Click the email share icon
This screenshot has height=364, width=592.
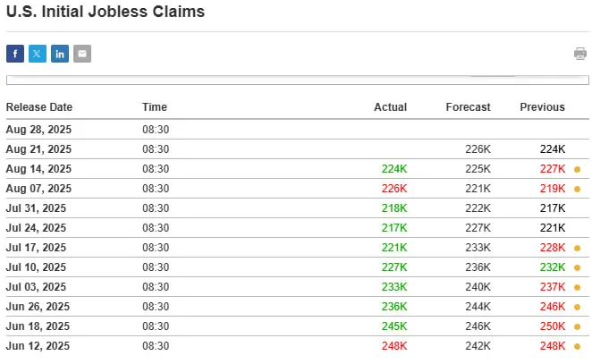(x=82, y=54)
